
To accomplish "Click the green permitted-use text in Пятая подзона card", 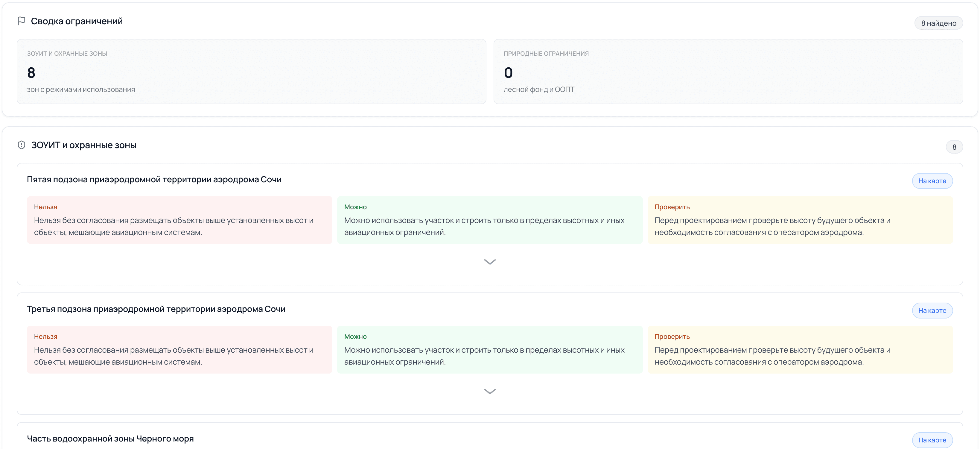I will pos(484,226).
